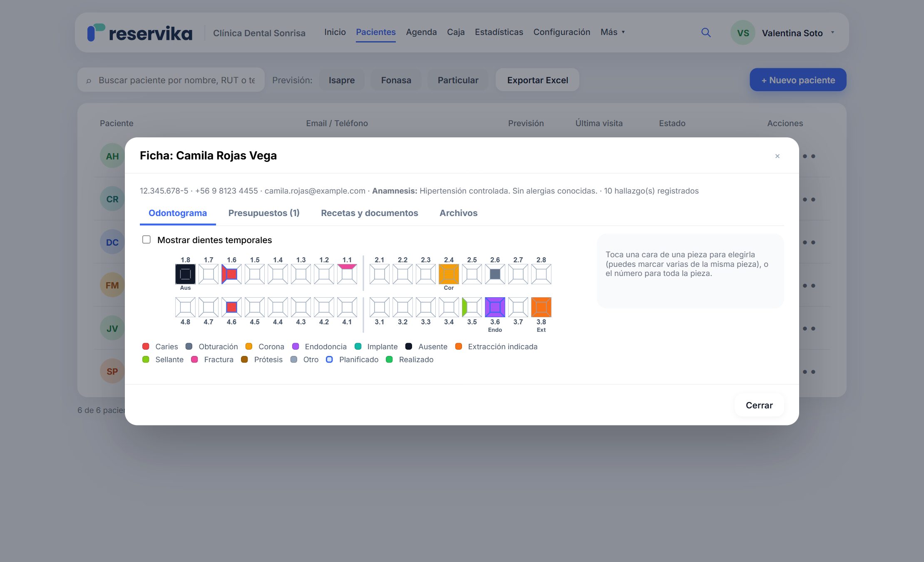Viewport: 924px width, 562px height.
Task: Click Exportar Excel button
Action: pos(537,80)
